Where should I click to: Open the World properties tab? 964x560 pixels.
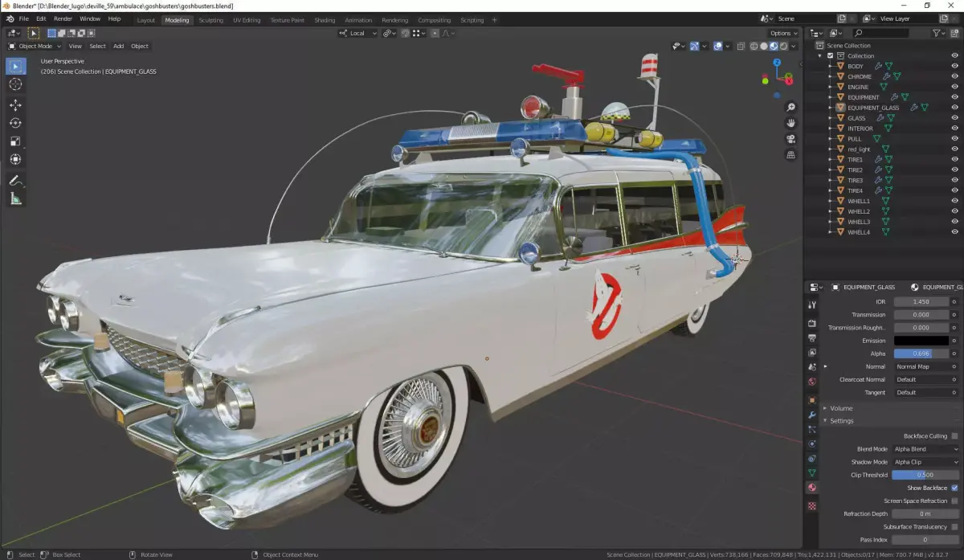tap(812, 382)
